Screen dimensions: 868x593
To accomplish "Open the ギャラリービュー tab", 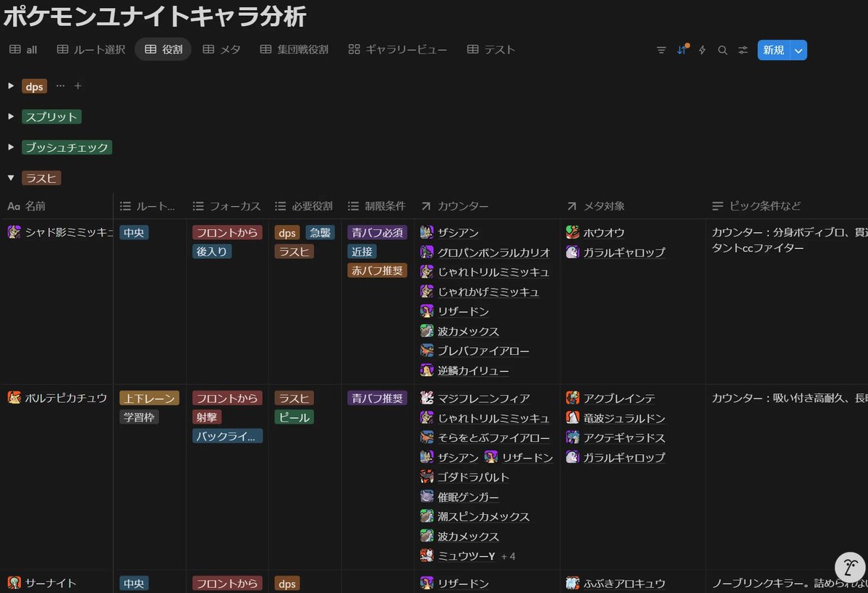I will pos(398,50).
